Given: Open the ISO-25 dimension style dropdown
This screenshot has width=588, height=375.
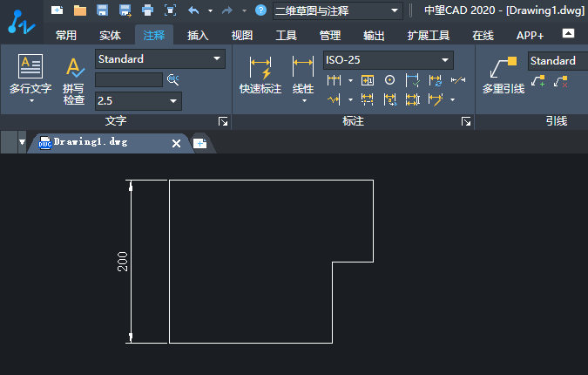Looking at the screenshot, I should click(x=389, y=60).
